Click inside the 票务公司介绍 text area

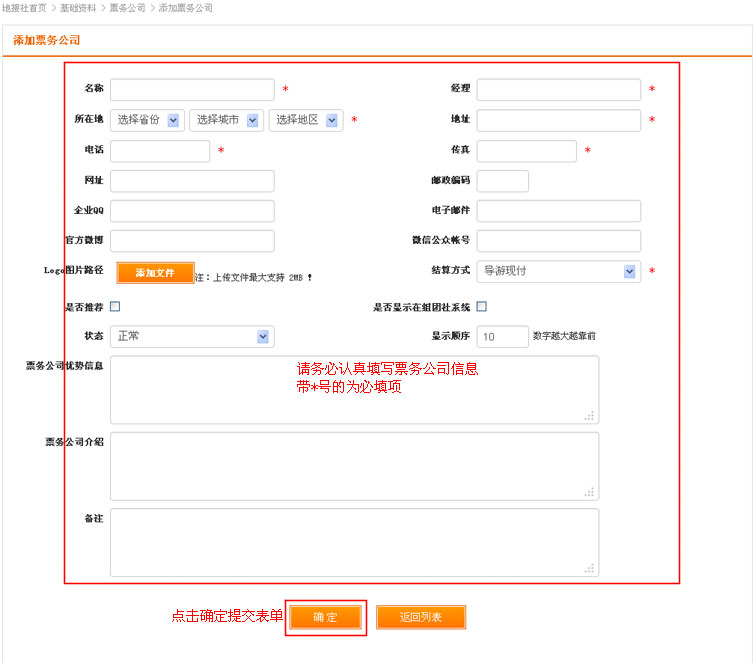pyautogui.click(x=354, y=465)
